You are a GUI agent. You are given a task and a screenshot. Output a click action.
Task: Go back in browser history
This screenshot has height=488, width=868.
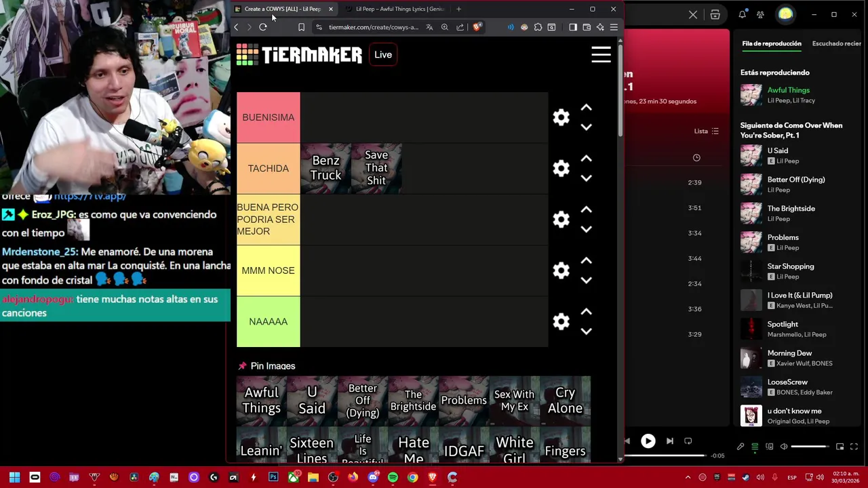(236, 27)
